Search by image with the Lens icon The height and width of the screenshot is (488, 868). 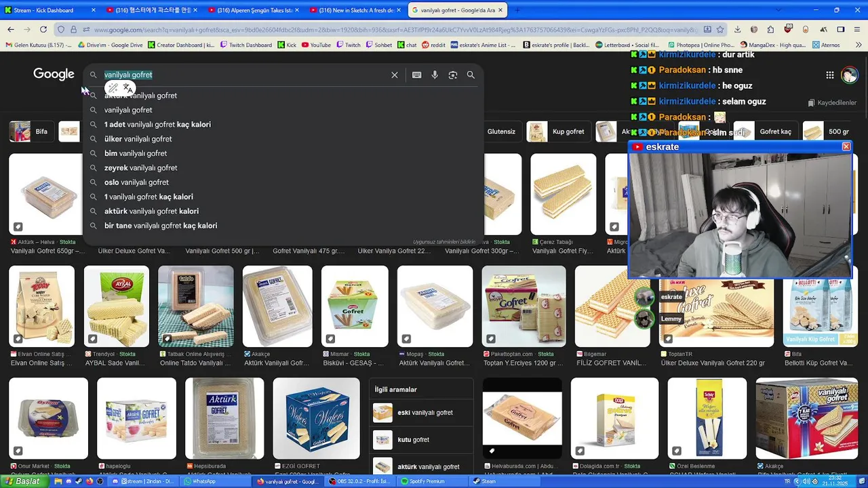pyautogui.click(x=453, y=75)
